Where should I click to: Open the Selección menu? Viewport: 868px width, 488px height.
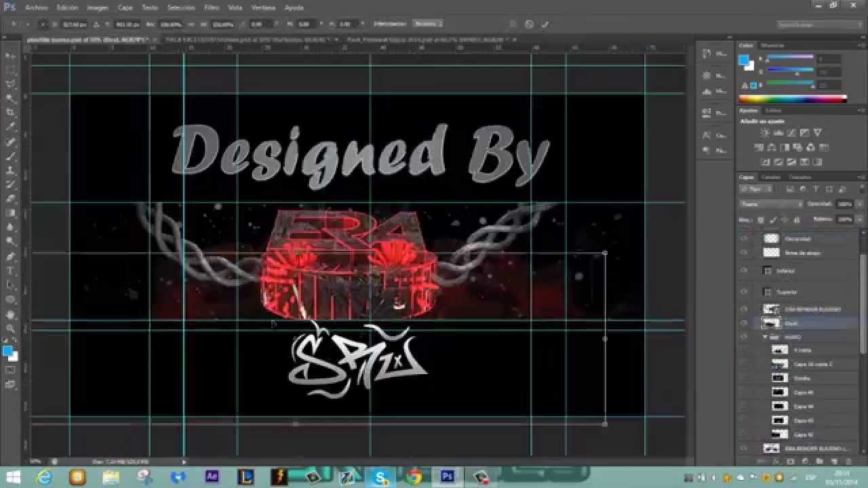tap(181, 7)
